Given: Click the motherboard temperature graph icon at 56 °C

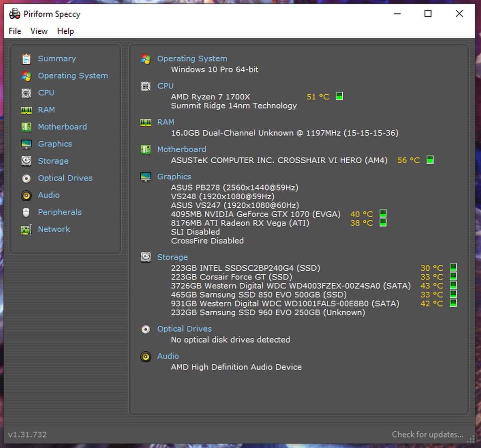Looking at the screenshot, I should [430, 160].
